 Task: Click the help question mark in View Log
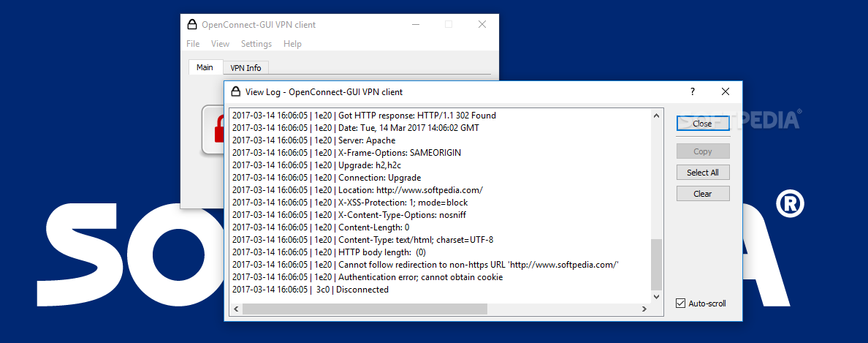(x=693, y=92)
